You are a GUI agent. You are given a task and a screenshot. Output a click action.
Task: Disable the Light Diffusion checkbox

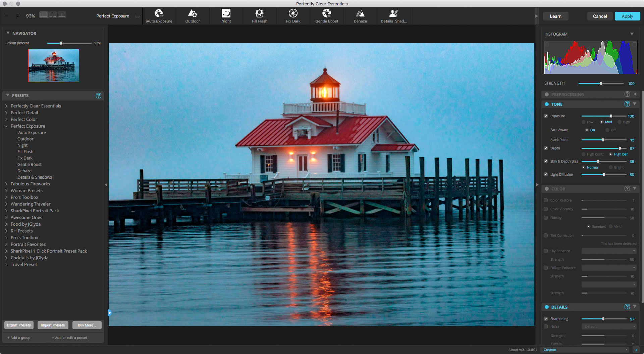coord(546,174)
